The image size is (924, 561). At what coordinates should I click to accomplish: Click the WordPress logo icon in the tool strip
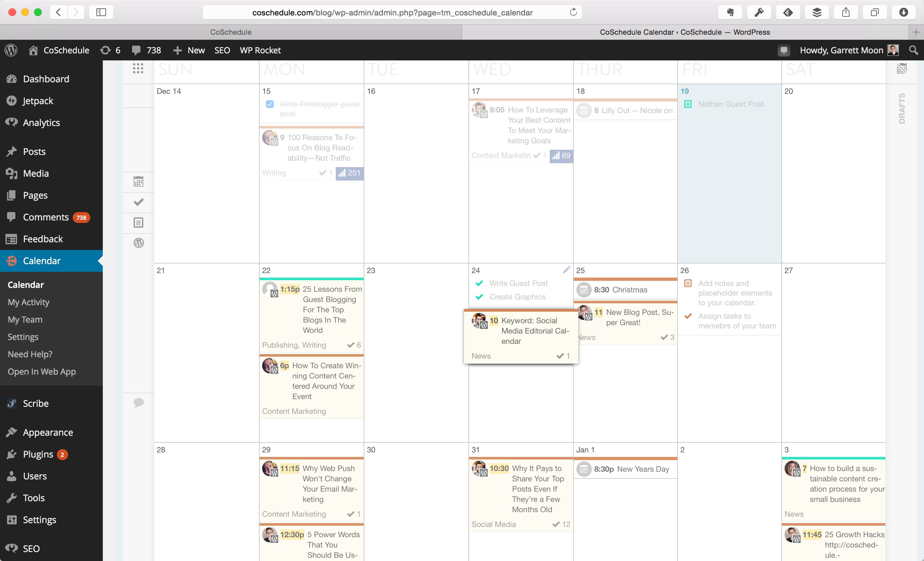click(138, 243)
